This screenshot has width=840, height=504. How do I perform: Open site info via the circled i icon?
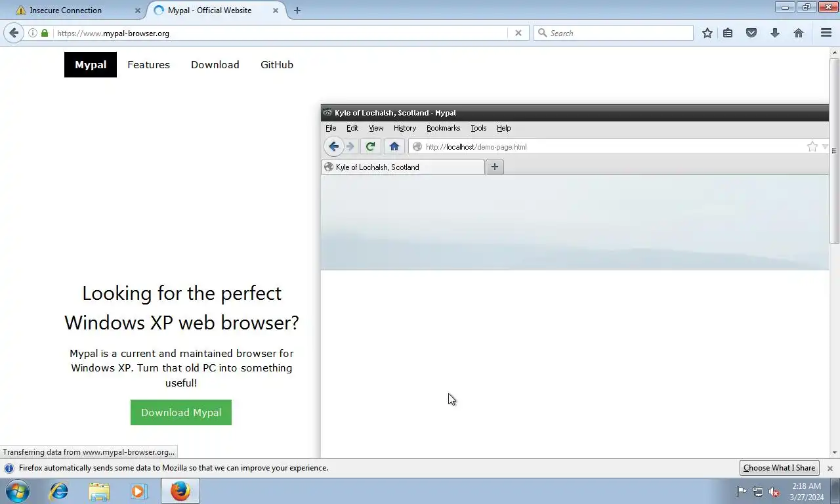coord(33,33)
